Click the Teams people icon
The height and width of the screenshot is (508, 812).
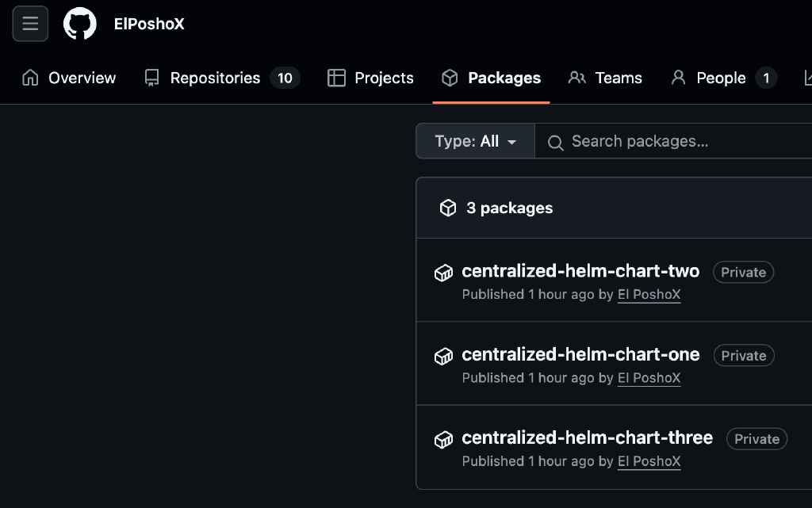click(x=576, y=78)
